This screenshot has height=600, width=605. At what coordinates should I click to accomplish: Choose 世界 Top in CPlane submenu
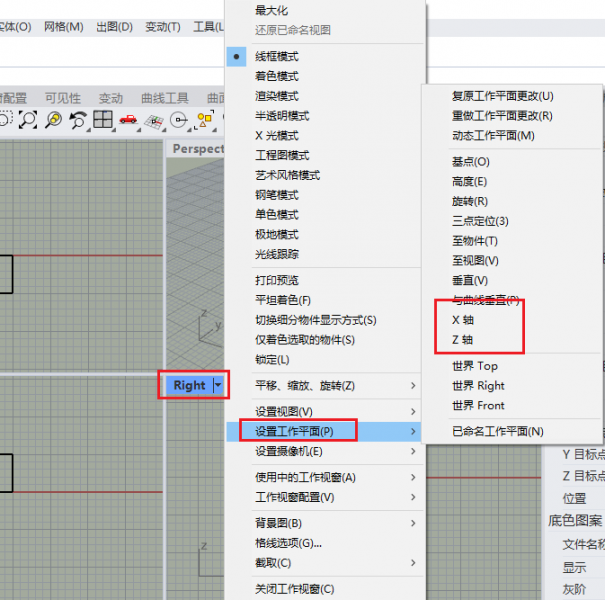click(x=475, y=366)
